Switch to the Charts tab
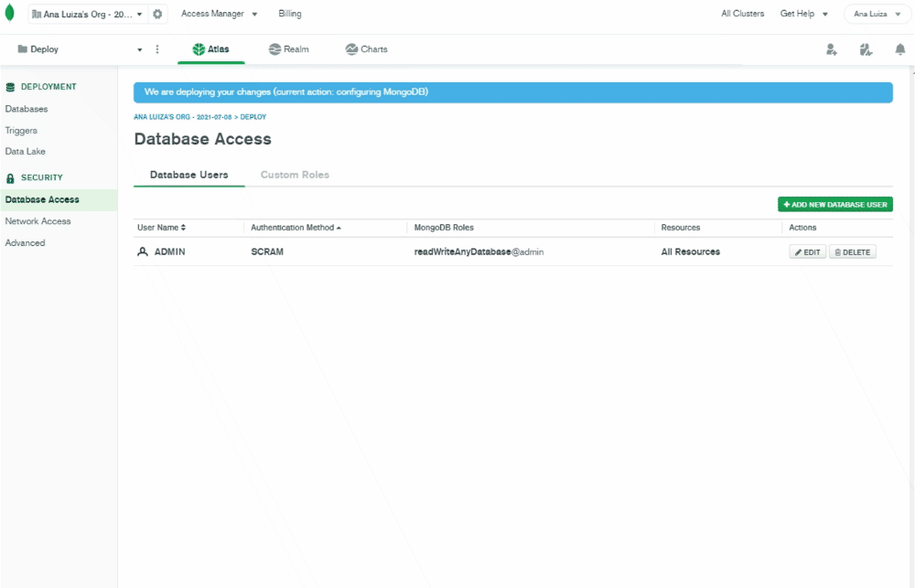 (x=367, y=49)
